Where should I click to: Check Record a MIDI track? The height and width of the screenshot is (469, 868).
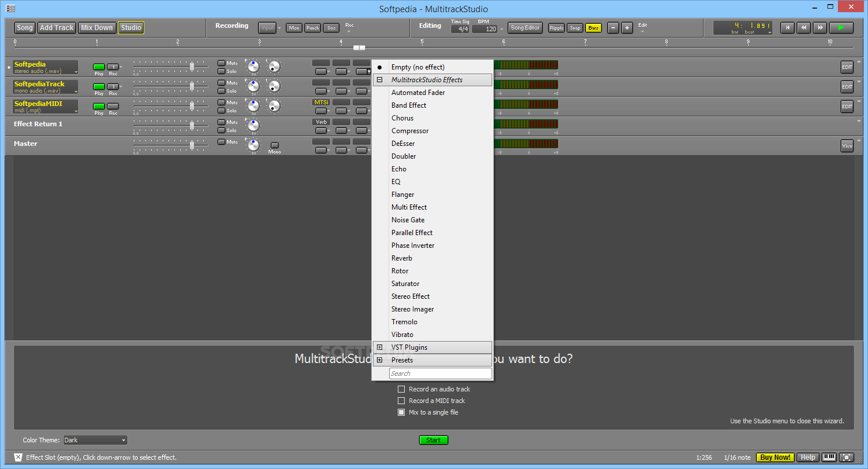[401, 401]
